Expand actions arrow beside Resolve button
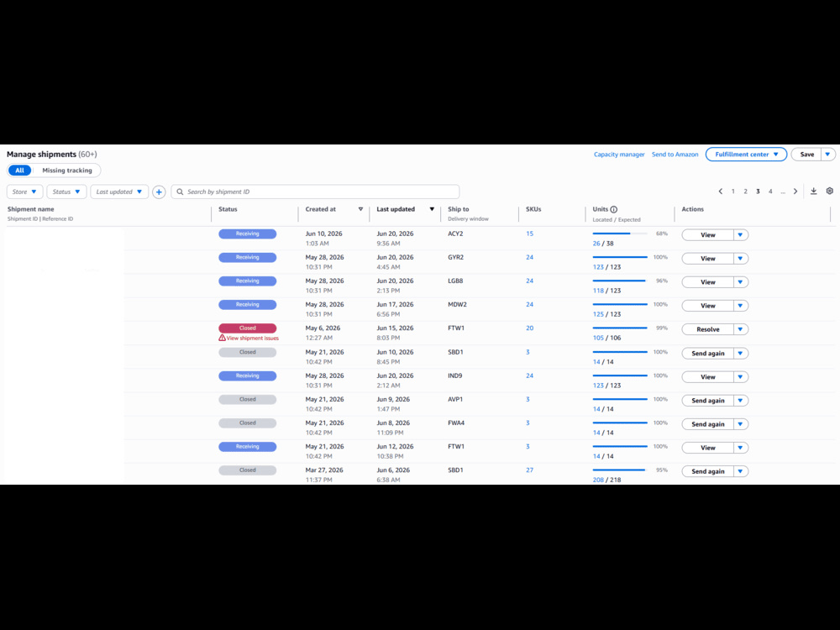Viewport: 840px width, 630px height. point(740,329)
